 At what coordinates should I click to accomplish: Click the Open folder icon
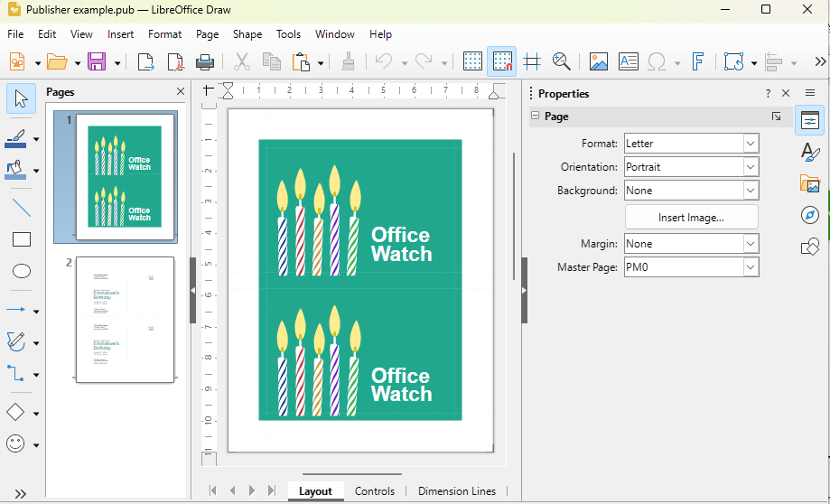pyautogui.click(x=57, y=62)
